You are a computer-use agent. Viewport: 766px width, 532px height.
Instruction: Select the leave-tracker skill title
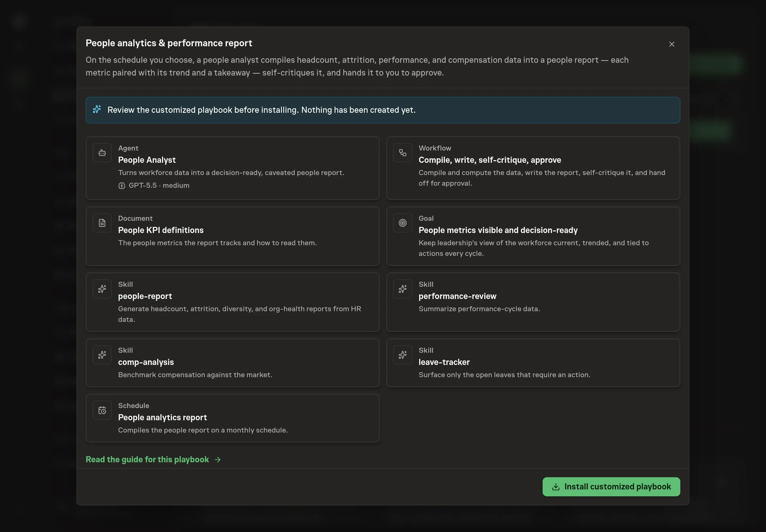tap(444, 362)
